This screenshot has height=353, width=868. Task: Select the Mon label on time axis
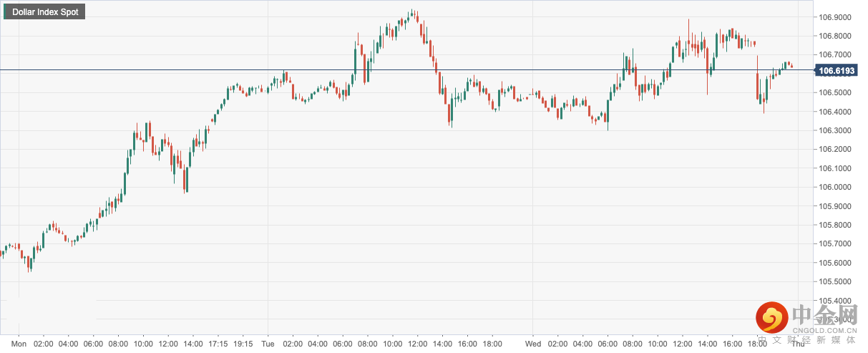coord(19,344)
